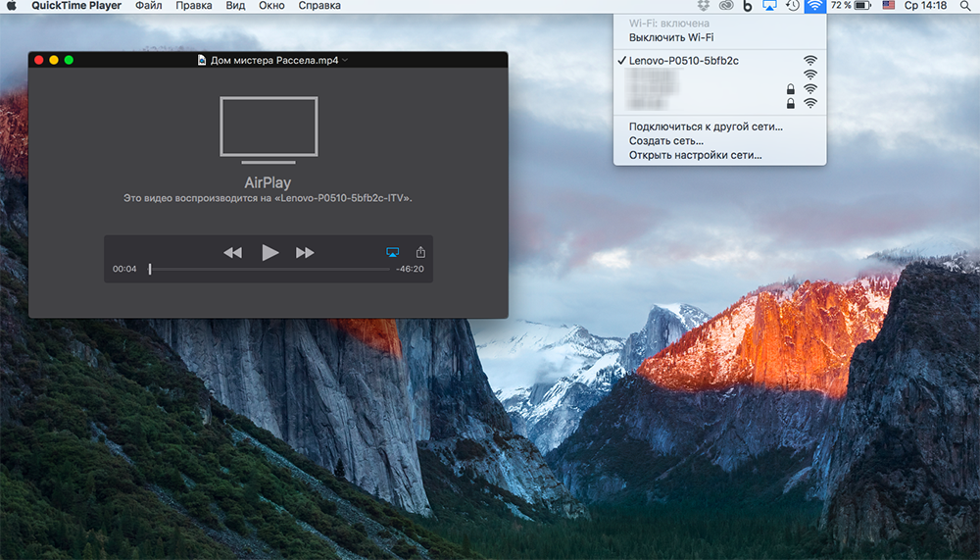Viewport: 980px width, 560px height.
Task: Fast-forward the video
Action: pos(305,253)
